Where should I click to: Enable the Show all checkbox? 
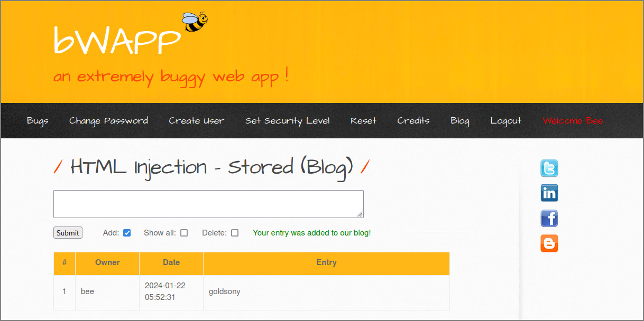click(184, 233)
